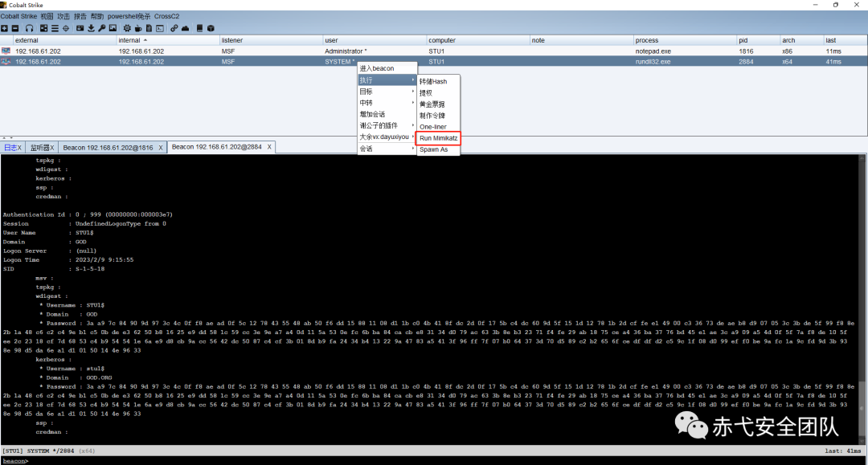868x465 pixels.
Task: Open the Help book icon
Action: click(x=200, y=28)
